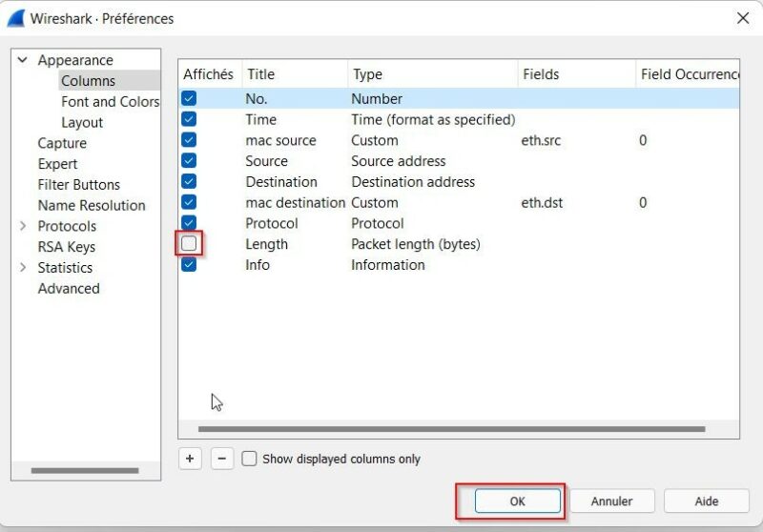Select the 'Length' title cell
763x532 pixels.
[x=266, y=244]
